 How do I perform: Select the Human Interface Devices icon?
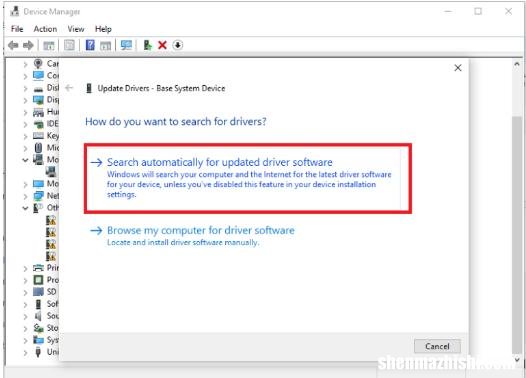click(x=38, y=112)
